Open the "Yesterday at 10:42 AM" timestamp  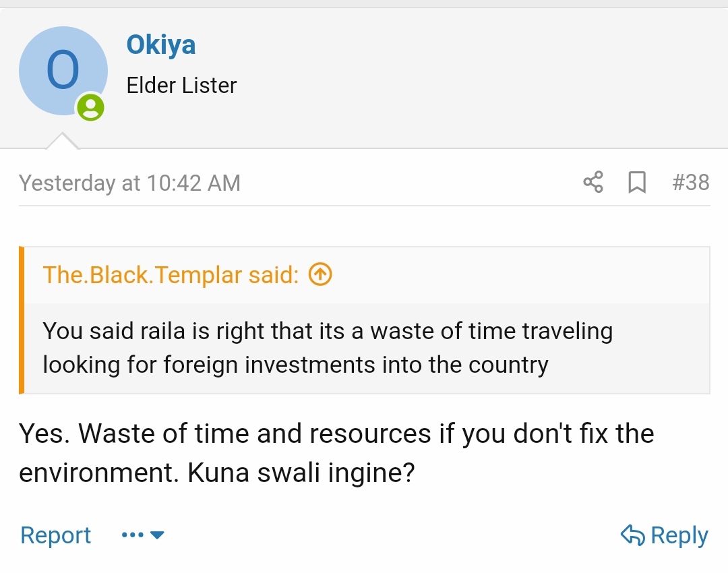pos(129,183)
